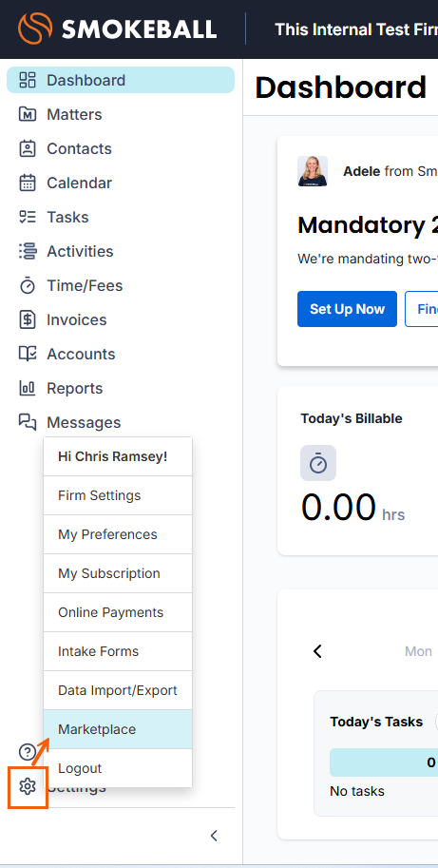Image resolution: width=438 pixels, height=868 pixels.
Task: Toggle the Settings gear icon menu
Action: [28, 786]
